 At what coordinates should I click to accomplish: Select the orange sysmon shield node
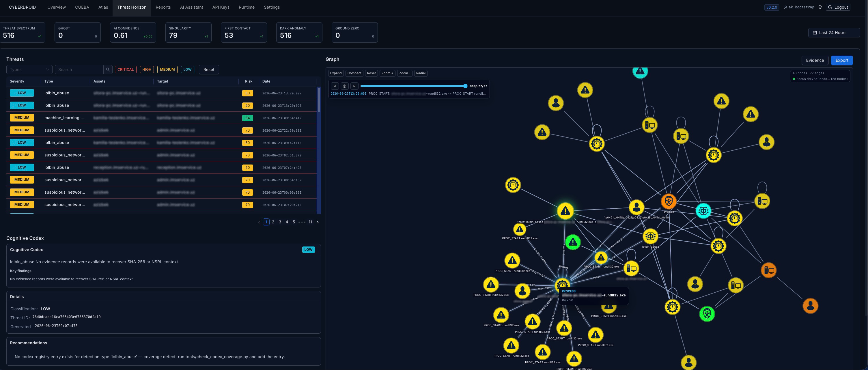point(669,201)
